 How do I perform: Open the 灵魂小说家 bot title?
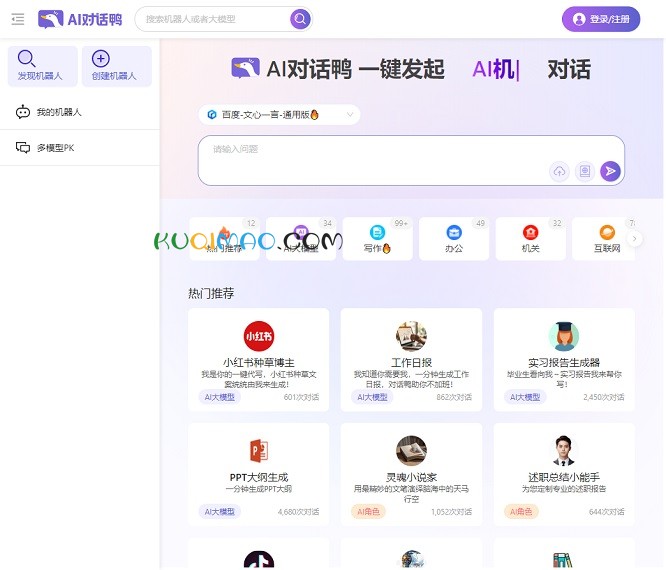[x=411, y=477]
